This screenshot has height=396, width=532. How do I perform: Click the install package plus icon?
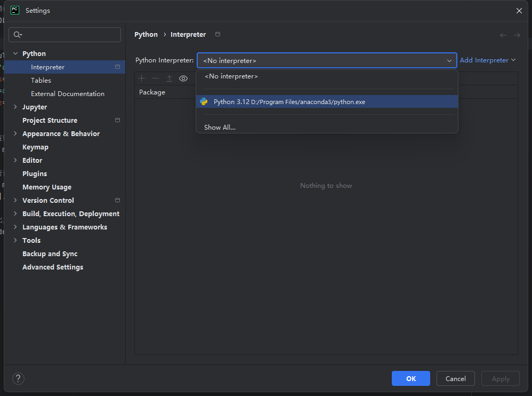(x=141, y=78)
